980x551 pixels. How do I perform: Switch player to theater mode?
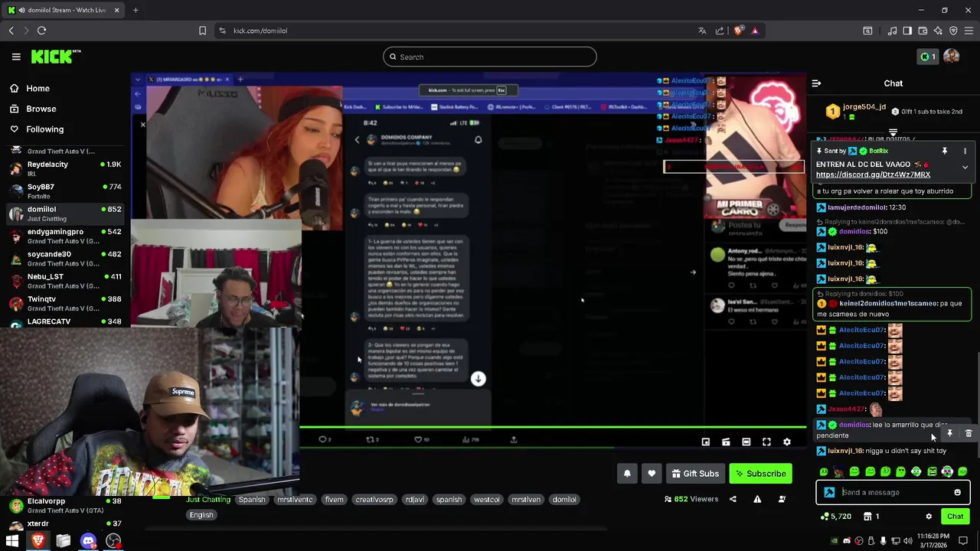coord(746,442)
